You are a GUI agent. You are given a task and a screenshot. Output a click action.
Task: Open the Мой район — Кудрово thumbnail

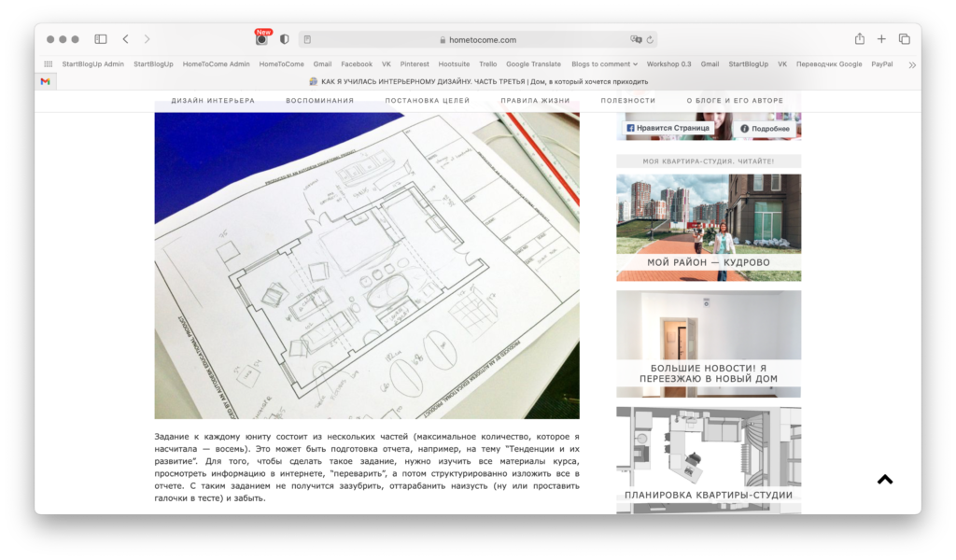709,227
